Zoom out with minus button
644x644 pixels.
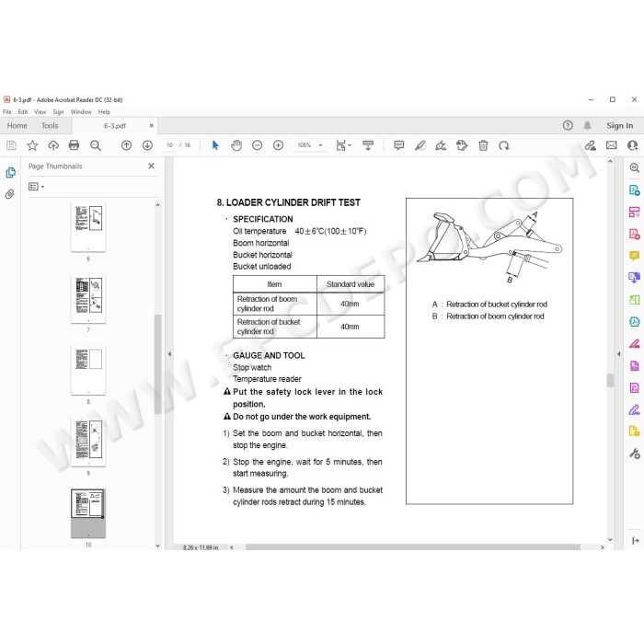(257, 145)
